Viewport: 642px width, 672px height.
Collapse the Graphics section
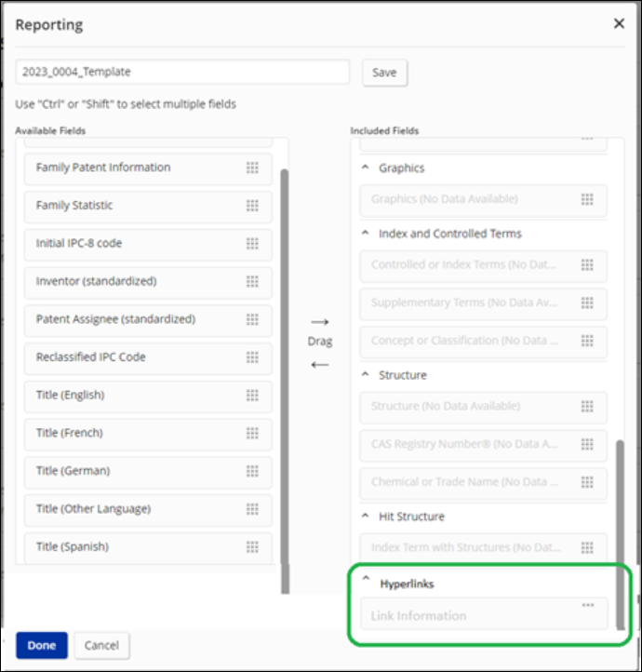(x=366, y=168)
